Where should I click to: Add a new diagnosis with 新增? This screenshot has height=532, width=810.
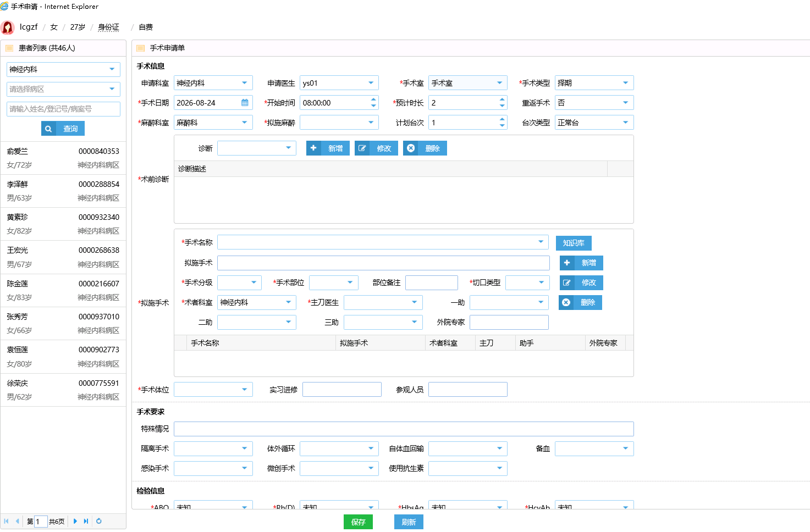[x=328, y=148]
